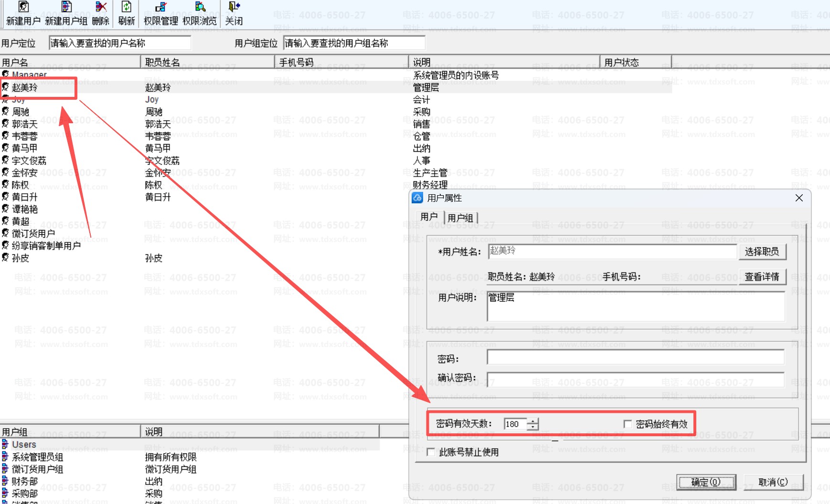The width and height of the screenshot is (830, 504).
Task: Pick the user icon beside 金怀安 username
Action: click(5, 172)
